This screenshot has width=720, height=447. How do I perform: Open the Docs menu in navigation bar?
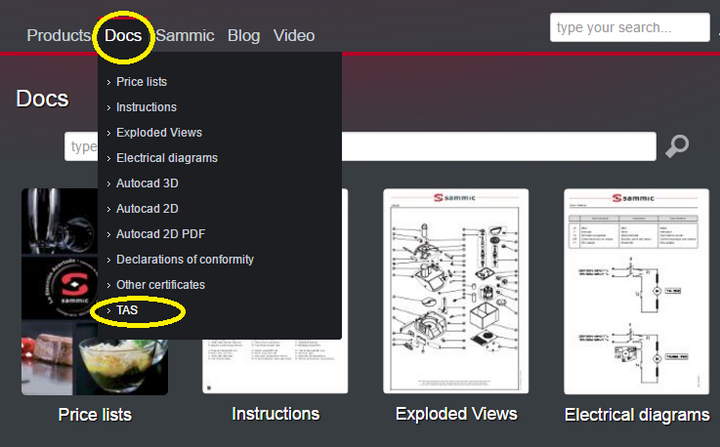click(123, 35)
